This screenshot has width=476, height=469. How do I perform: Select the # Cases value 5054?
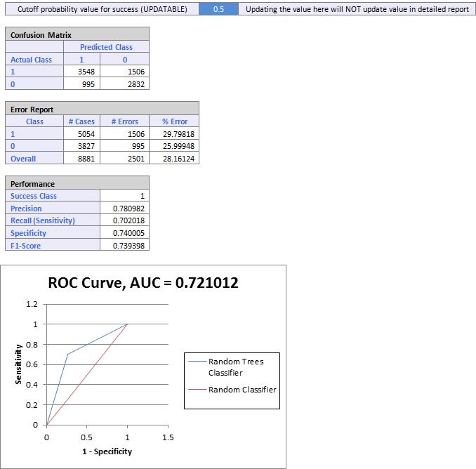click(81, 134)
